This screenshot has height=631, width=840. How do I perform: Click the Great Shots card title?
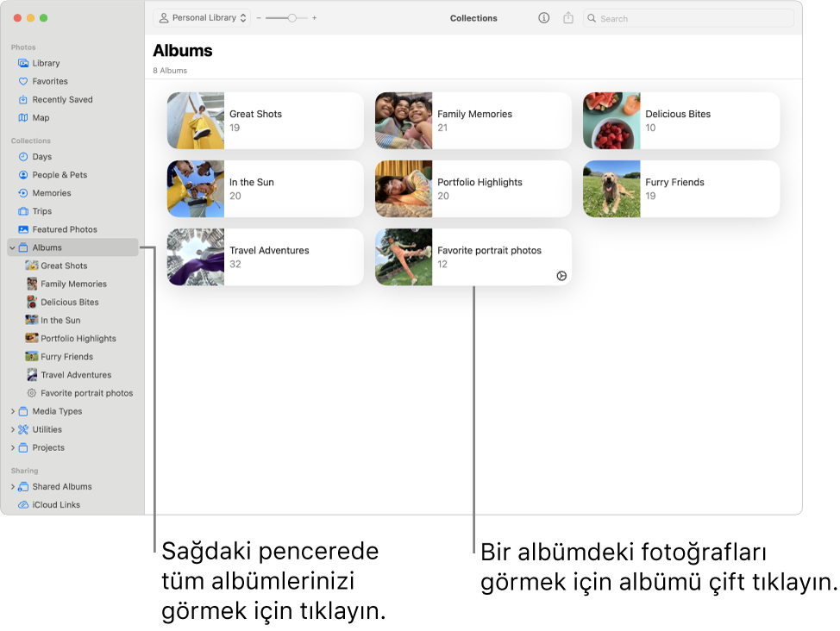[x=255, y=114]
